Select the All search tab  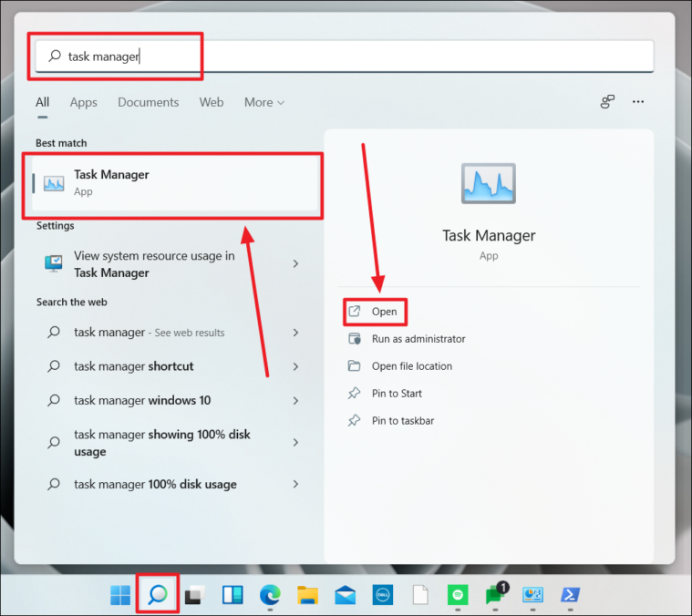coord(42,102)
